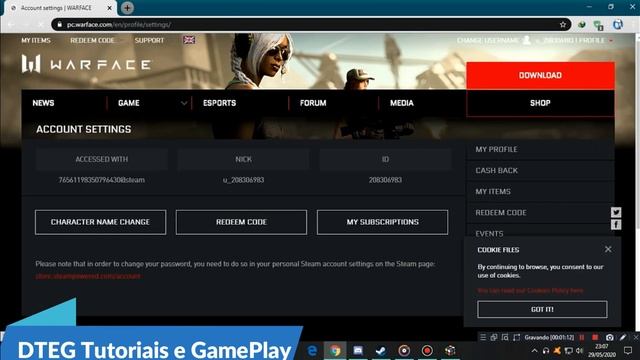Open the user avatar icon in header
Screen dimensions: 640x360
tap(527, 40)
